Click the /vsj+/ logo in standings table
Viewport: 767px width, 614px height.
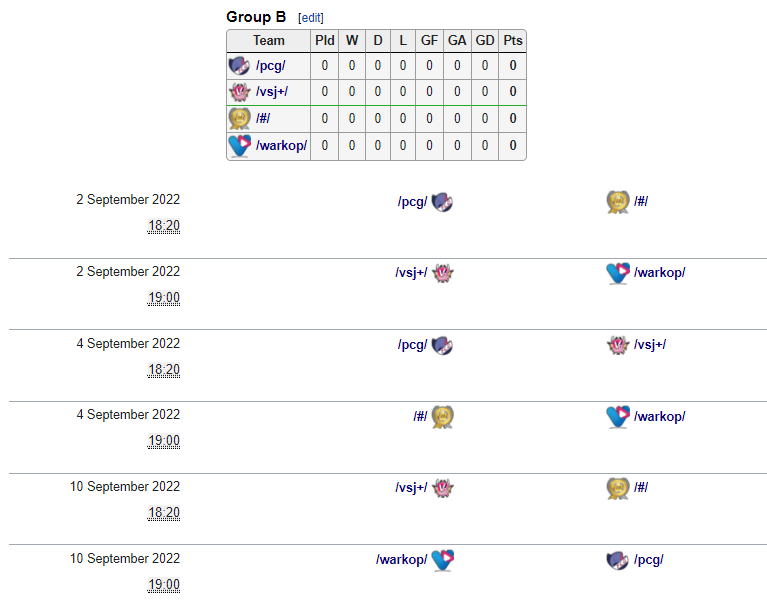239,92
